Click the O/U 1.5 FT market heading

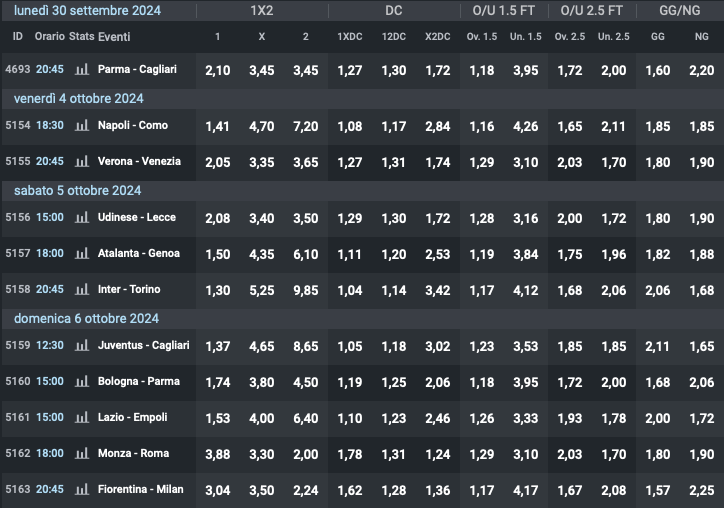pos(503,11)
